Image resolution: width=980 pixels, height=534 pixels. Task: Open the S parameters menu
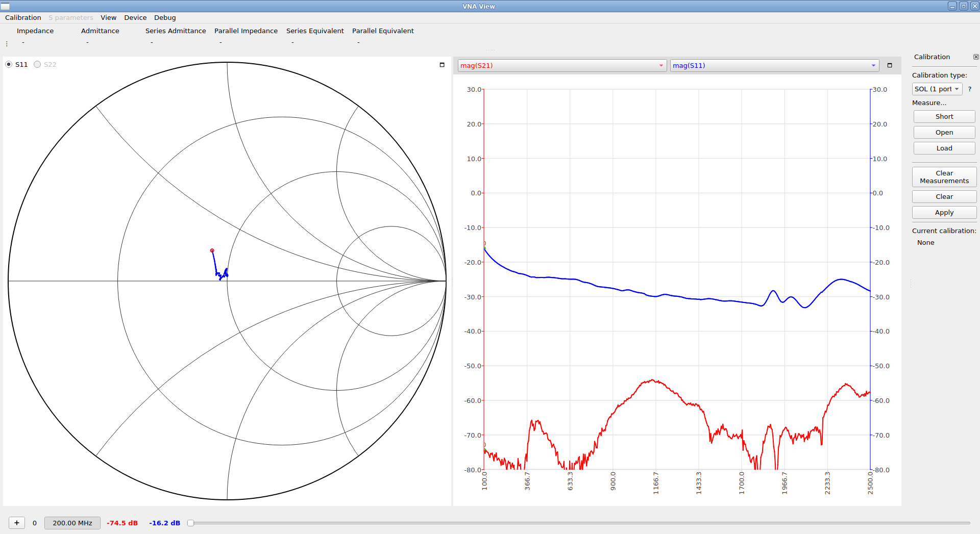point(71,17)
